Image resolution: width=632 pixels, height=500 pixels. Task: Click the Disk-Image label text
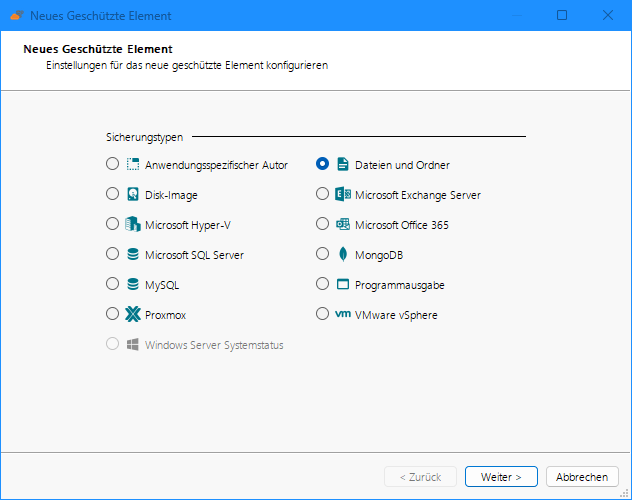point(171,195)
